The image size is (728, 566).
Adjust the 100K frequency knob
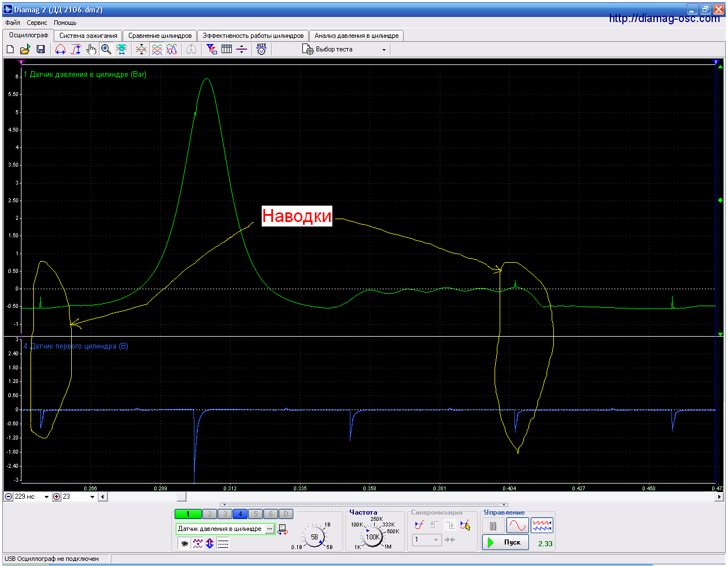(373, 537)
